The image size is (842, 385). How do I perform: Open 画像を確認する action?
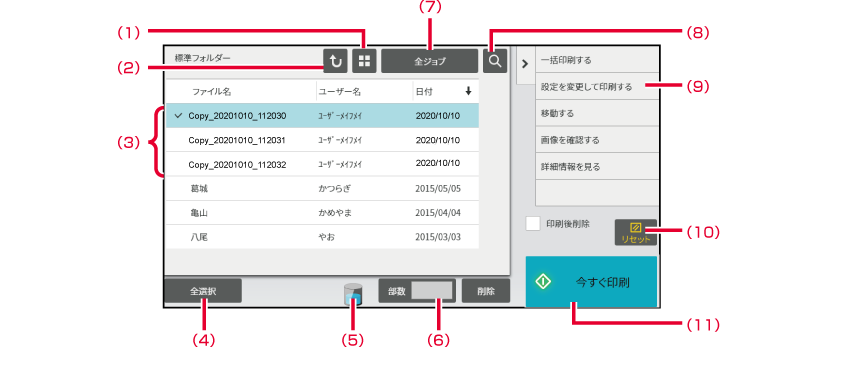pyautogui.click(x=597, y=140)
